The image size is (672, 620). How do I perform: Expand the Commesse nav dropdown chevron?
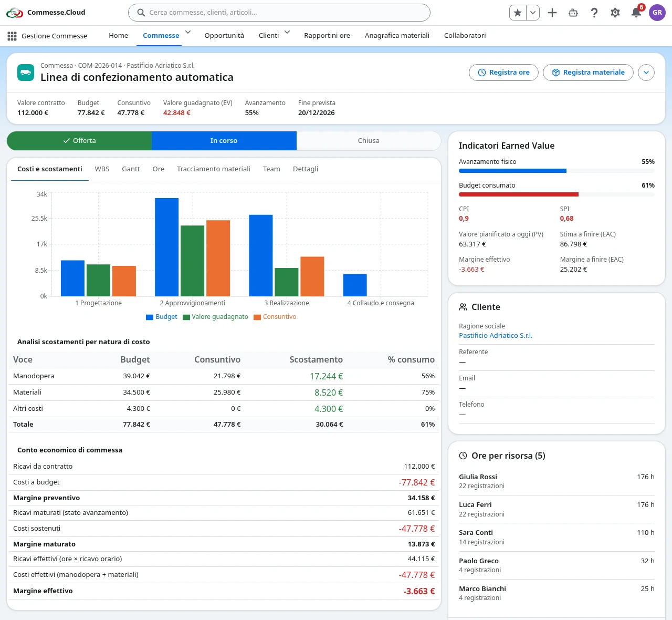pyautogui.click(x=188, y=33)
